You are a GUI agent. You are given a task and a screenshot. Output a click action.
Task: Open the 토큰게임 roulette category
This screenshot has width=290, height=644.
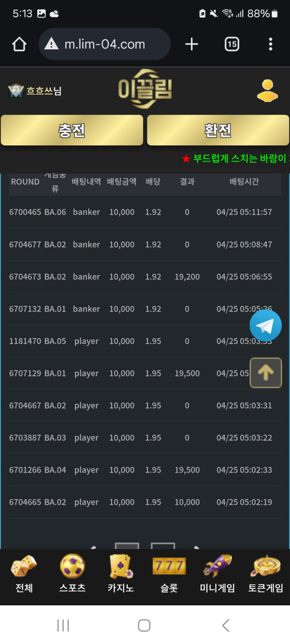[266, 574]
